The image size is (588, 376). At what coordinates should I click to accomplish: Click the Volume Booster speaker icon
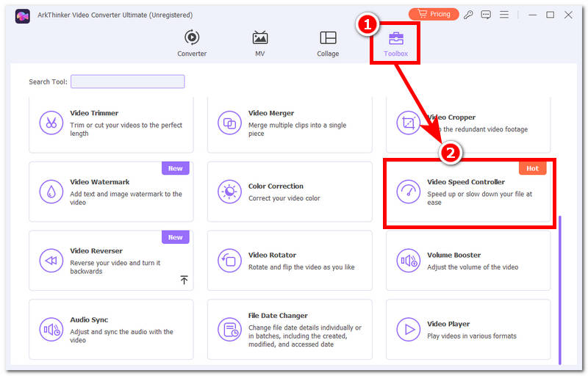pyautogui.click(x=408, y=261)
